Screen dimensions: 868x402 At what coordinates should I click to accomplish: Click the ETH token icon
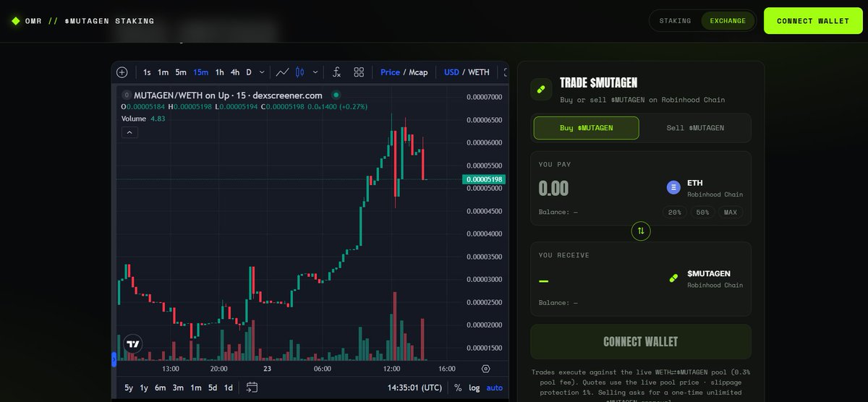coord(673,188)
